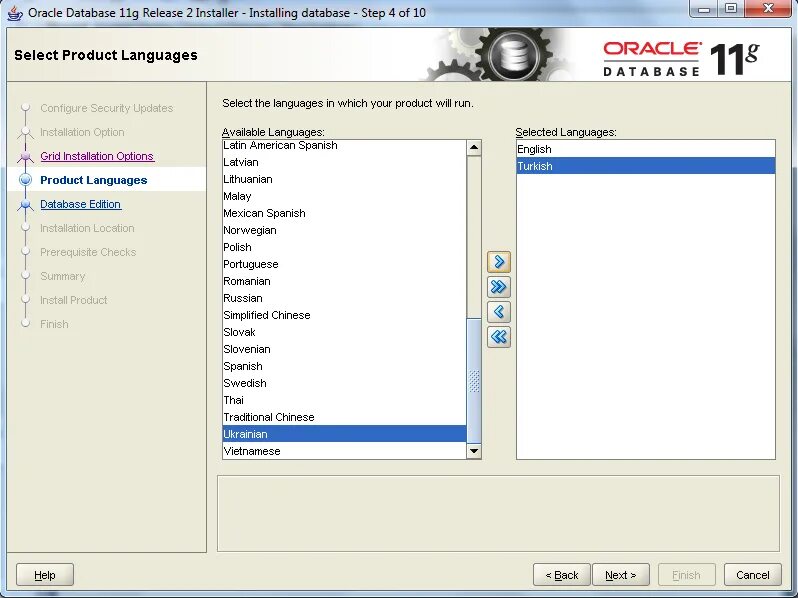Add selected language with single right arrow
Image resolution: width=798 pixels, height=598 pixels.
498,262
